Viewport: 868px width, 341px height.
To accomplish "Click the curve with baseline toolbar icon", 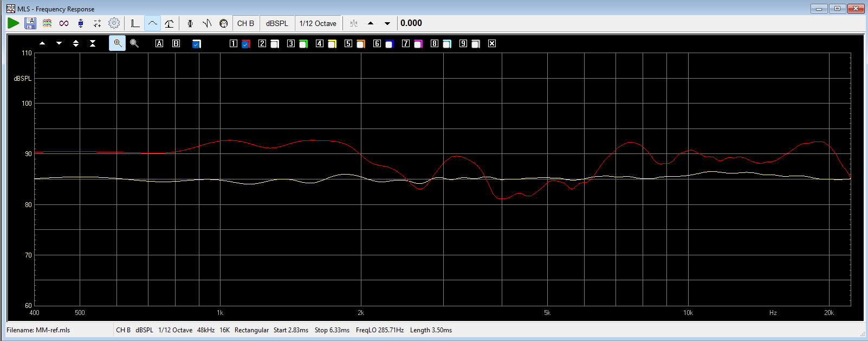I will (x=170, y=23).
